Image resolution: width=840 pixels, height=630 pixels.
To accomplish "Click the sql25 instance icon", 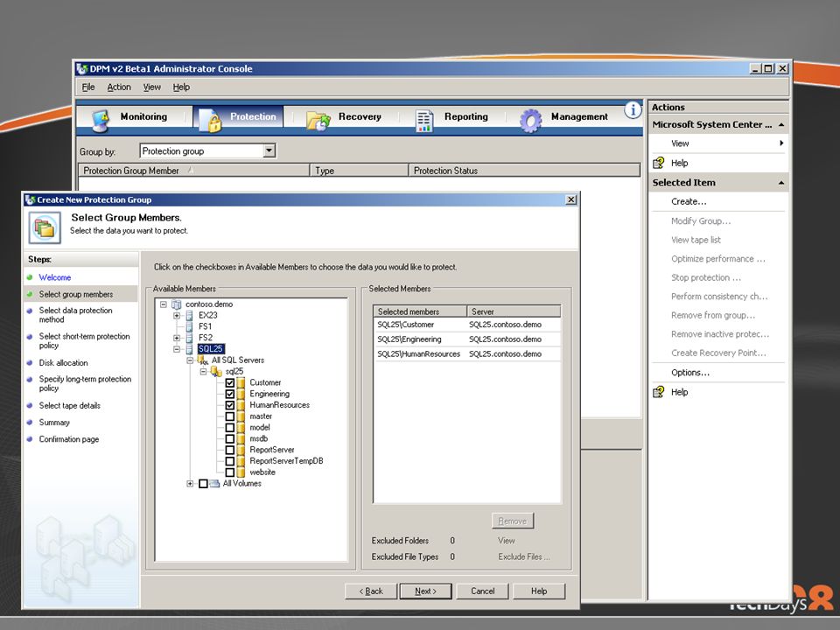I will pyautogui.click(x=216, y=372).
